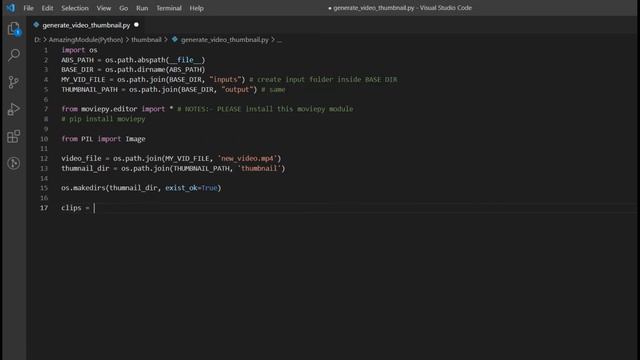Click the window title 'Visual Studio Code'
This screenshot has height=360, width=640.
pyautogui.click(x=445, y=8)
